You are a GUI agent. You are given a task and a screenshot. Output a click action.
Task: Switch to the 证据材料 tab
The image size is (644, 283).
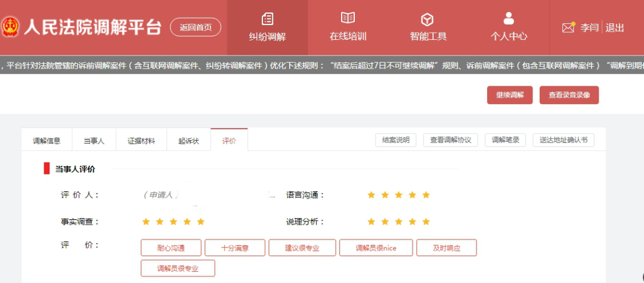tap(141, 141)
